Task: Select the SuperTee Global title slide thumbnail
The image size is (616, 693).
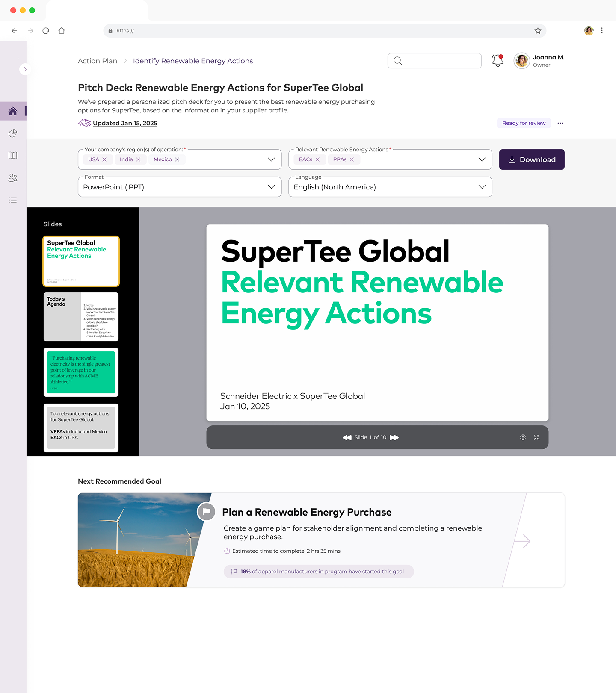Action: click(81, 261)
